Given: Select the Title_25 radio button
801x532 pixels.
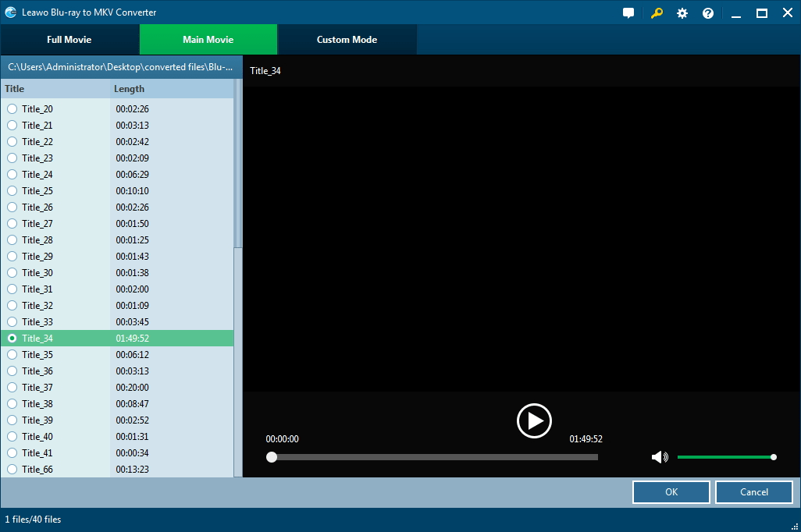Looking at the screenshot, I should pos(12,191).
